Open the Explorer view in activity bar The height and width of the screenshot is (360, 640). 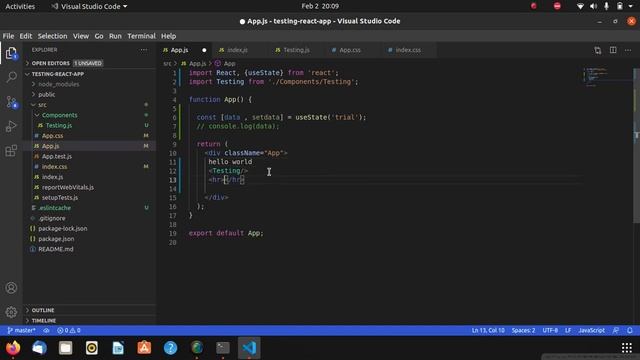click(11, 53)
